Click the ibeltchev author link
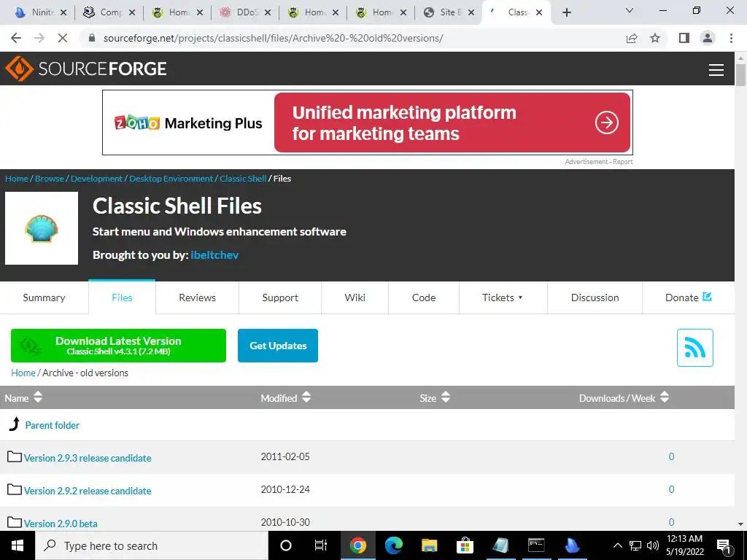 [x=214, y=255]
